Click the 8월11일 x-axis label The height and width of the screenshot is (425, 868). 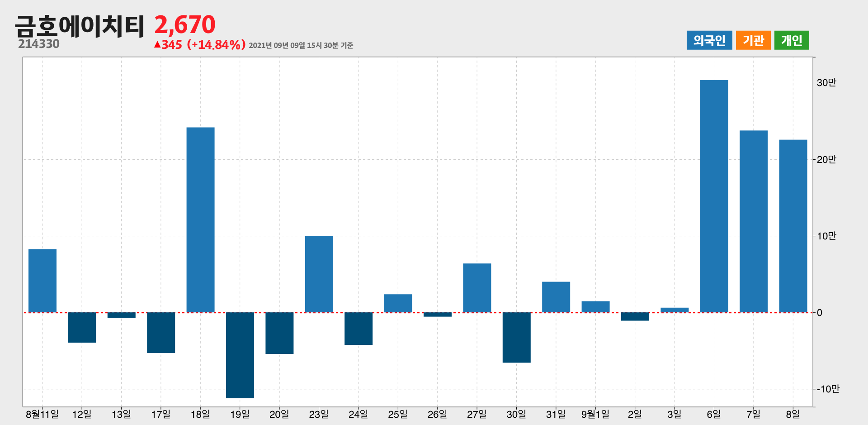42,414
